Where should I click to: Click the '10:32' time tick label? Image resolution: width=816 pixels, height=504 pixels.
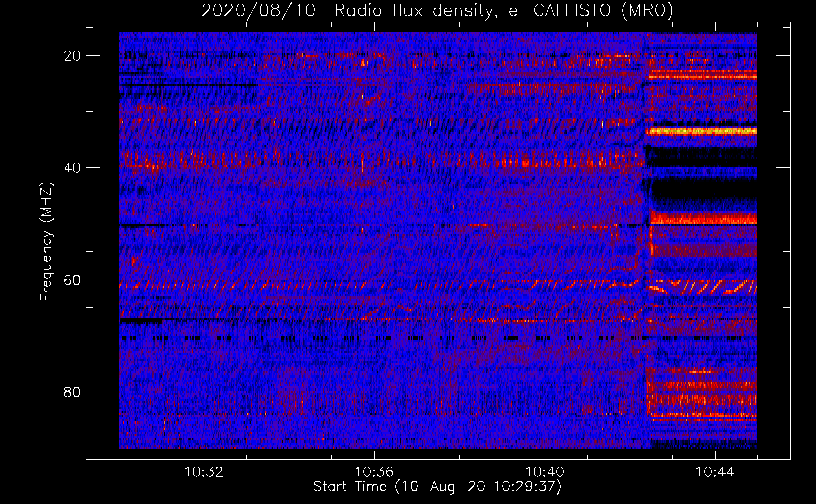(204, 472)
